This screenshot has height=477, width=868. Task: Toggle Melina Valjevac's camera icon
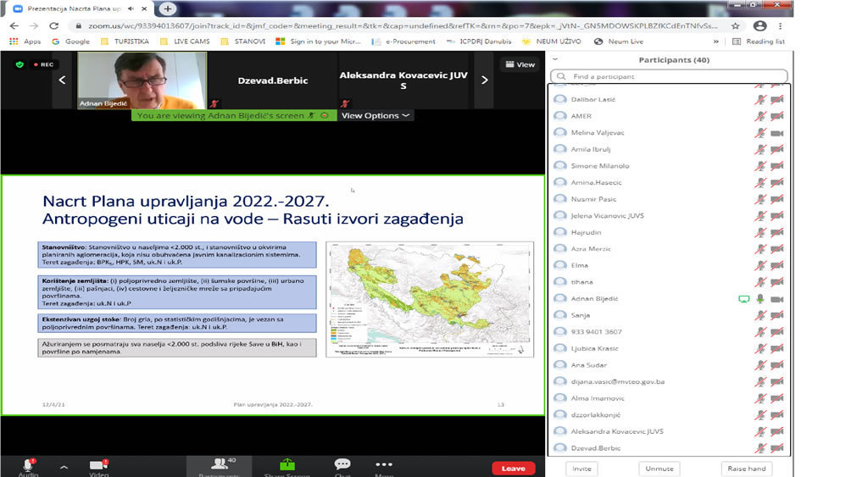tap(776, 133)
